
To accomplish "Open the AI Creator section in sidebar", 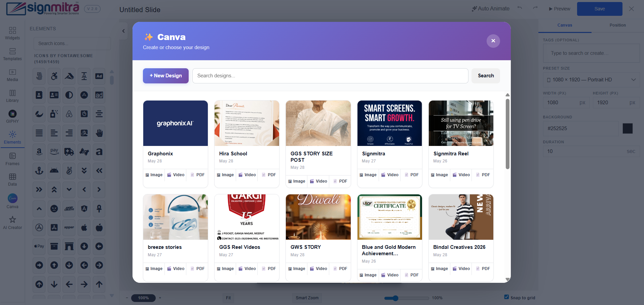I will 12,223.
